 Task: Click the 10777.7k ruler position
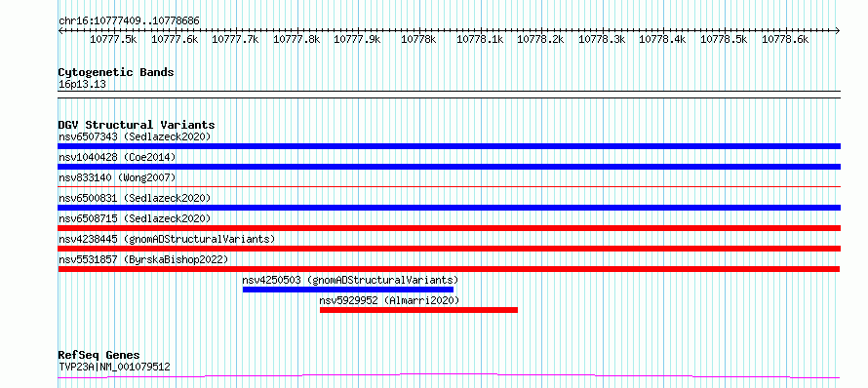click(x=235, y=39)
